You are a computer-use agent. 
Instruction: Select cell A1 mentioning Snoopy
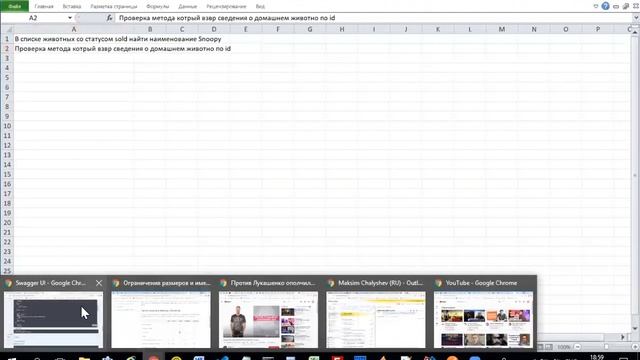pyautogui.click(x=74, y=39)
